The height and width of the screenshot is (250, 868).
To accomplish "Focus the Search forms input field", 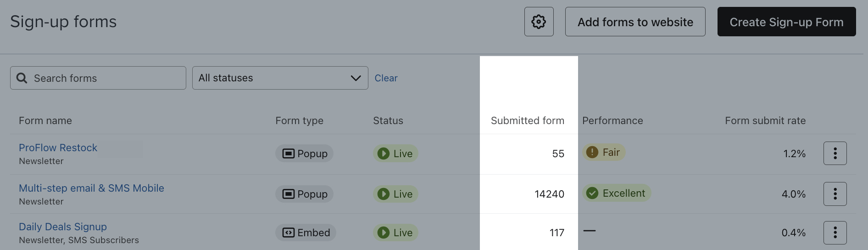I will (106, 78).
